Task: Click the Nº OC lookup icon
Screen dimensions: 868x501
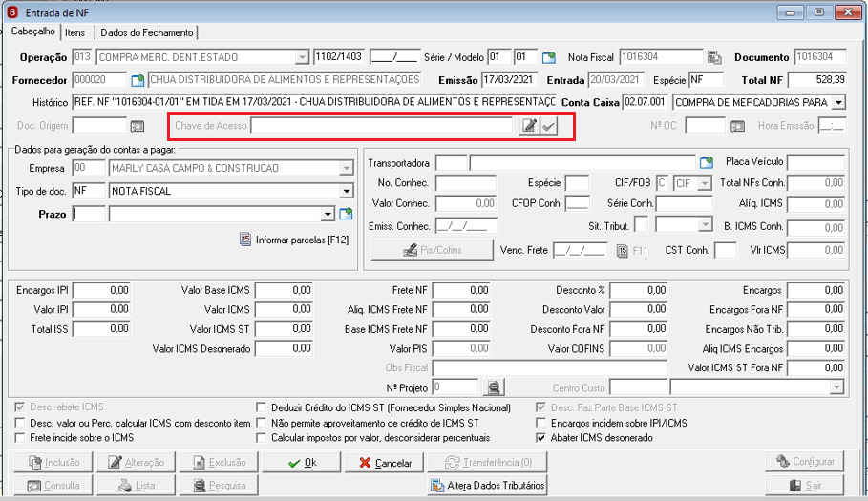Action: click(x=737, y=127)
